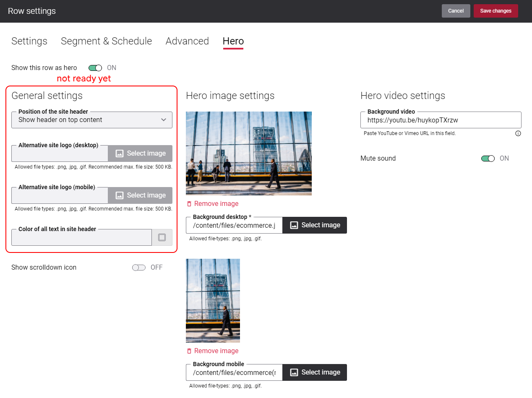This screenshot has height=398, width=532.
Task: Click trash icon beside desktop Remove image
Action: (x=189, y=204)
